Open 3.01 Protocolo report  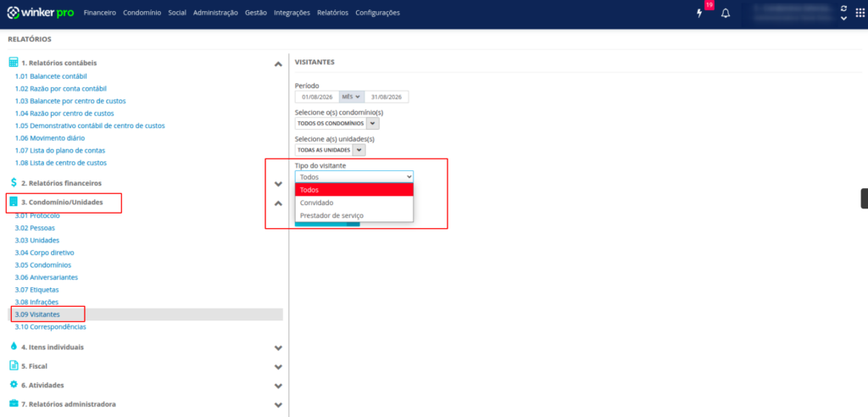click(37, 215)
